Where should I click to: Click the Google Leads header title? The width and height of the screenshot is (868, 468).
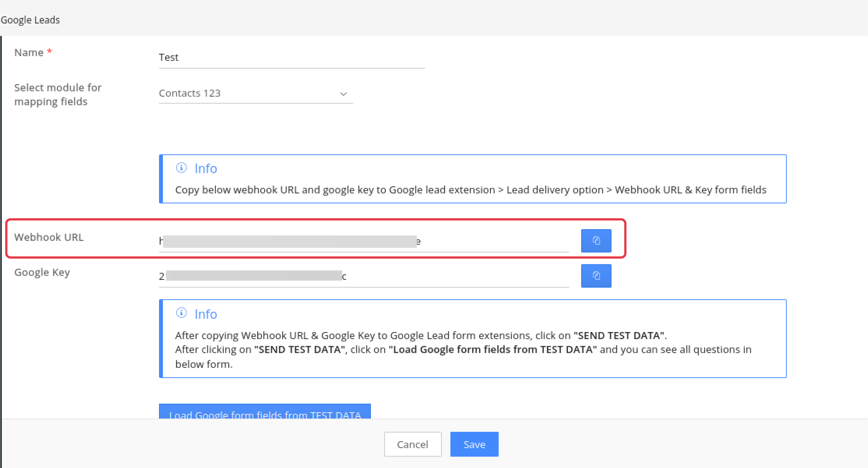pos(30,20)
